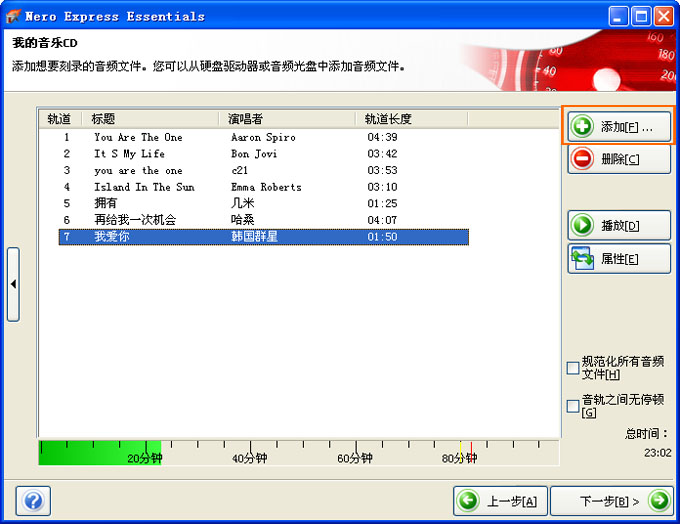Click the green disc capacity bar
Image resolution: width=680 pixels, height=524 pixels.
point(99,452)
